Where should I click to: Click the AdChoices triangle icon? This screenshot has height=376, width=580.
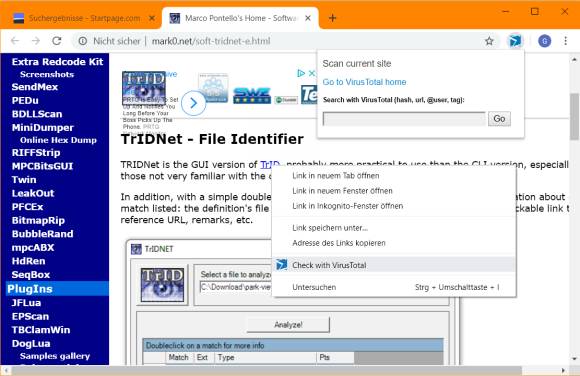(x=301, y=73)
